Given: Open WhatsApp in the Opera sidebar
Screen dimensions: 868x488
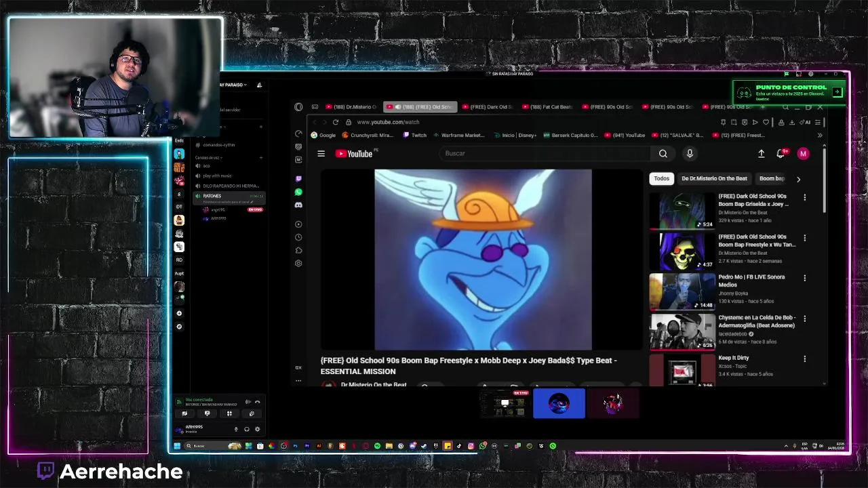Looking at the screenshot, I should [298, 192].
